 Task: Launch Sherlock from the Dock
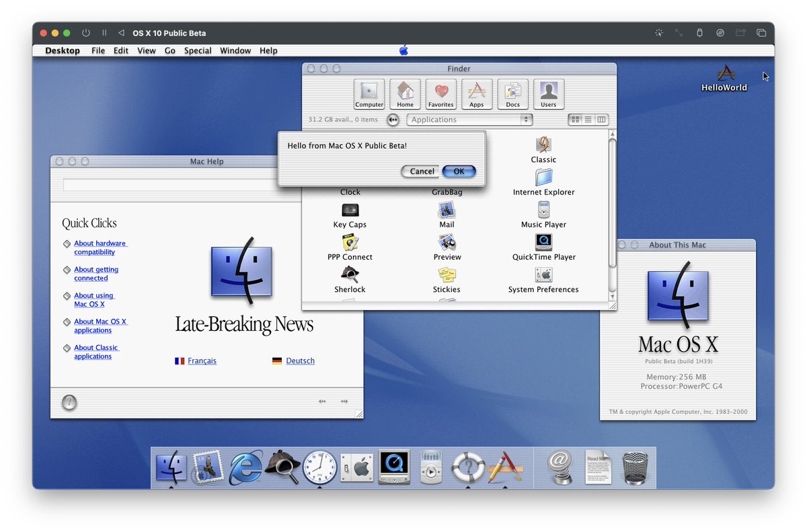click(x=282, y=467)
